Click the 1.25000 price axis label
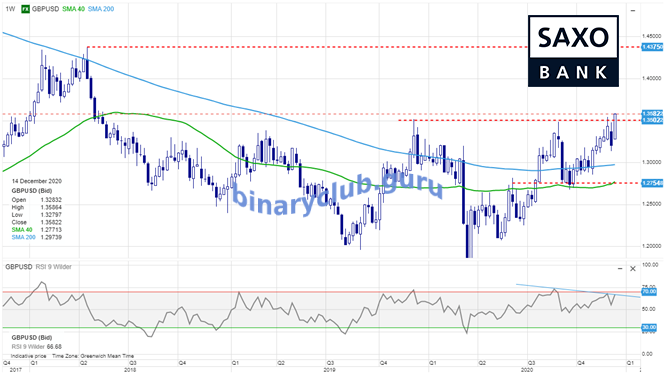 (652, 204)
